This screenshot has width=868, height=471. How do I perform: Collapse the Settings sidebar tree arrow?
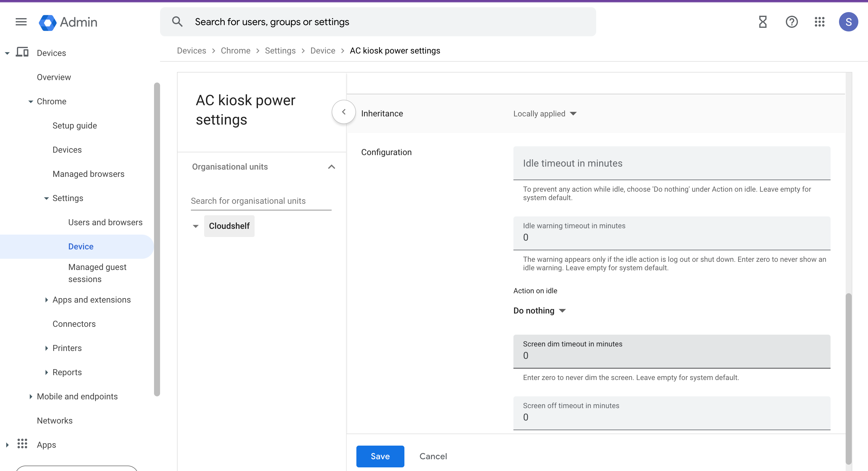point(47,198)
